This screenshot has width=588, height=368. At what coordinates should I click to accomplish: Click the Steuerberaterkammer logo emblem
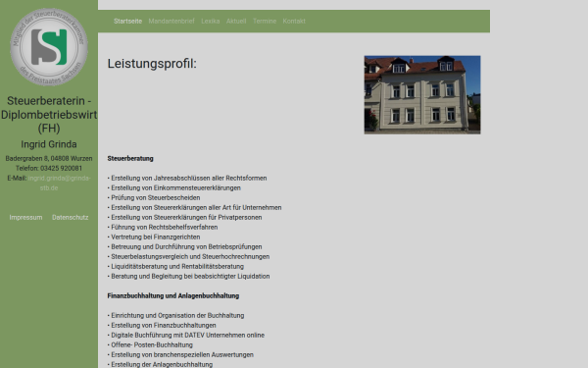click(49, 47)
